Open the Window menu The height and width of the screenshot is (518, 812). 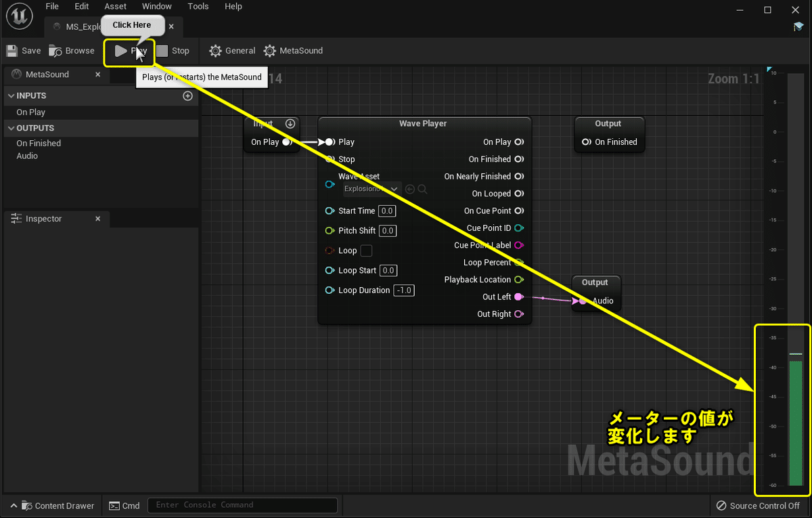pyautogui.click(x=157, y=6)
